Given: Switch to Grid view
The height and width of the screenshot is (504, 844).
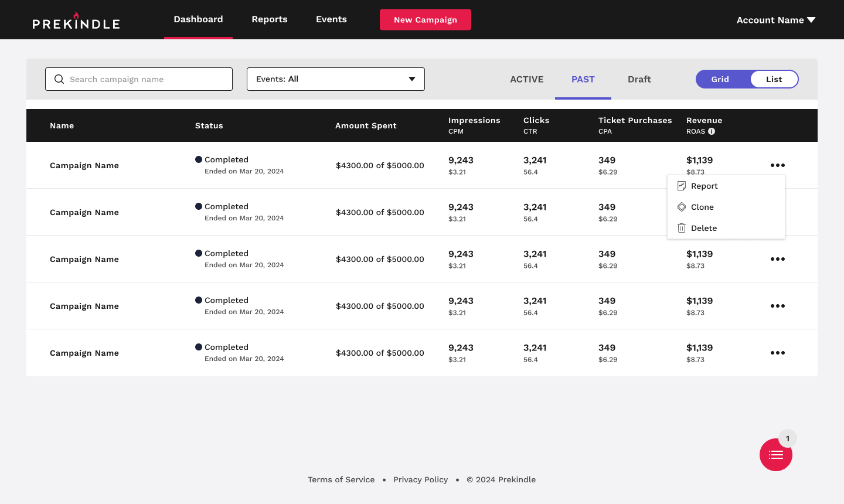Looking at the screenshot, I should pyautogui.click(x=720, y=79).
